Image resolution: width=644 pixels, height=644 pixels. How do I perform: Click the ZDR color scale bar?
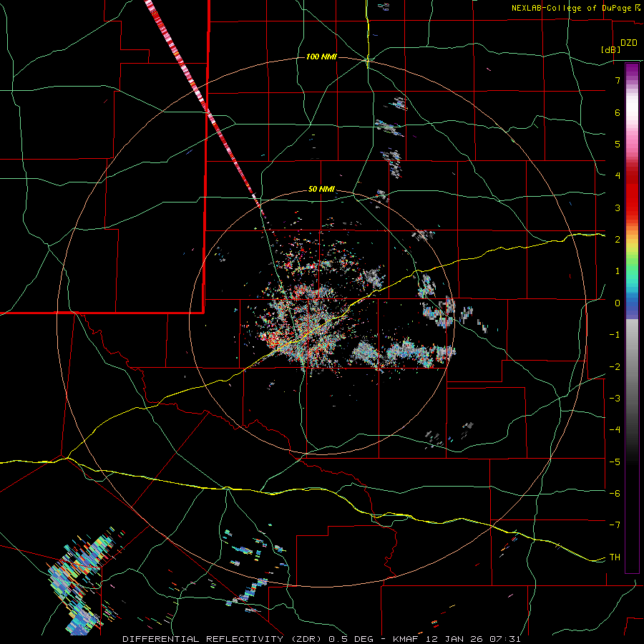(632, 318)
